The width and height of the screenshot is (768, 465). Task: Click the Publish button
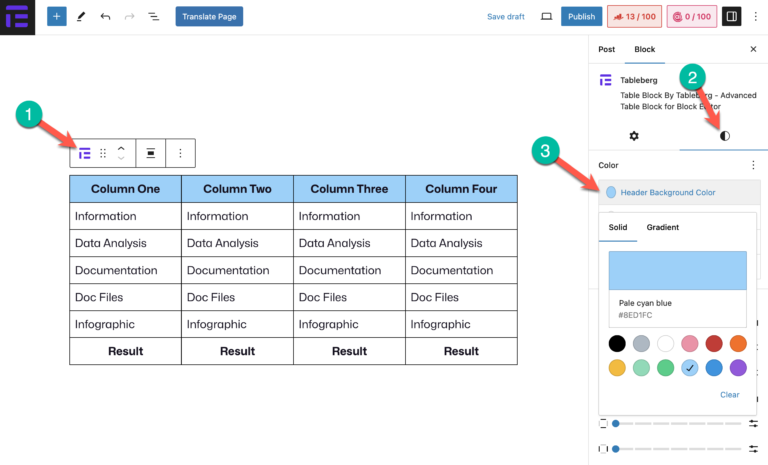[x=580, y=17]
